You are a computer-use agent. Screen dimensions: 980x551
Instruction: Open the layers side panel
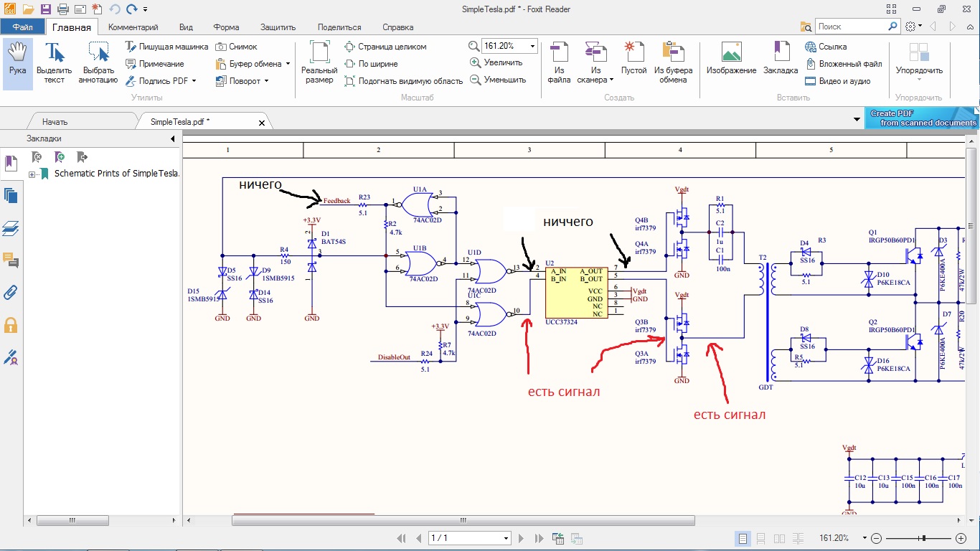click(11, 228)
